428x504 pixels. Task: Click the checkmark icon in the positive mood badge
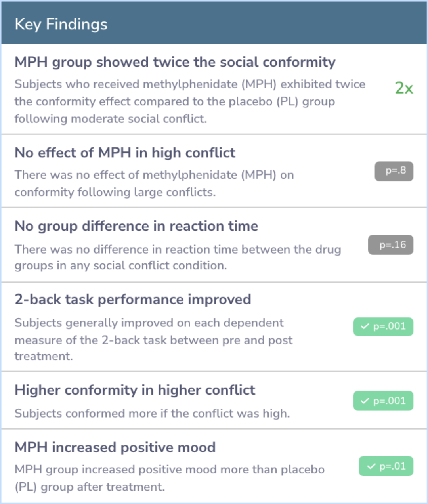(x=371, y=466)
